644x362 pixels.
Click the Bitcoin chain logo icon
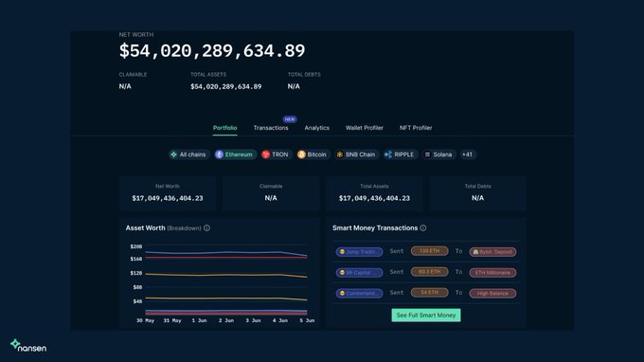[301, 154]
